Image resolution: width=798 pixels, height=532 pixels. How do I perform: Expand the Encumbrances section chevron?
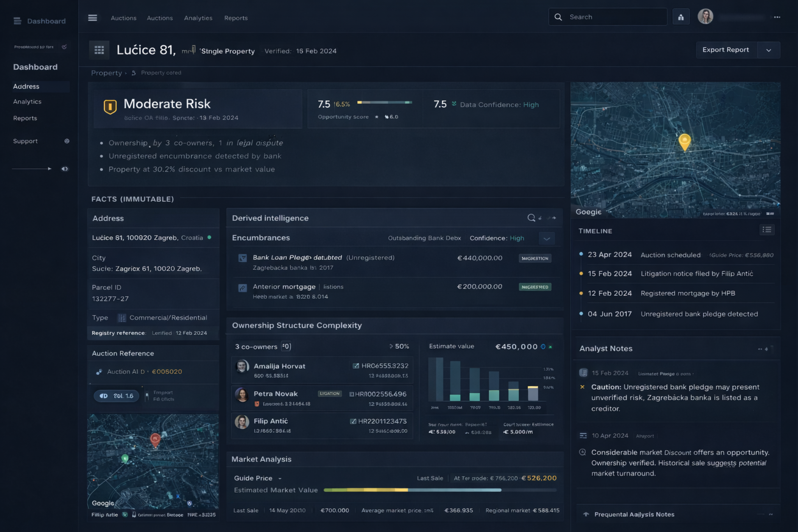pyautogui.click(x=547, y=238)
